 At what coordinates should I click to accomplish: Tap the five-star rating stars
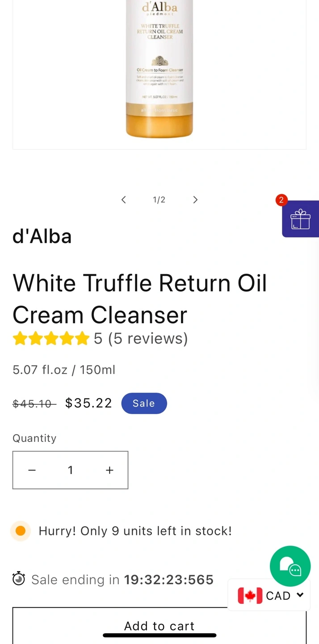[51, 339]
